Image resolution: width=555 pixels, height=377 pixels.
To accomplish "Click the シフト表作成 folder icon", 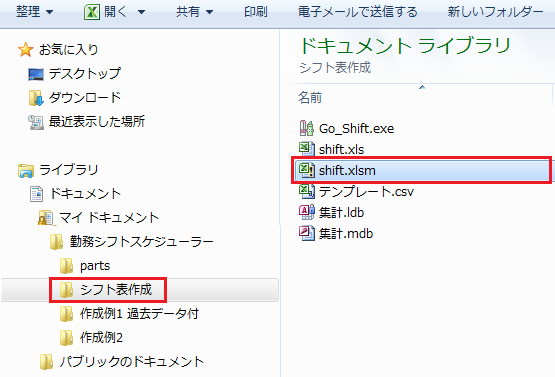I will click(x=67, y=290).
